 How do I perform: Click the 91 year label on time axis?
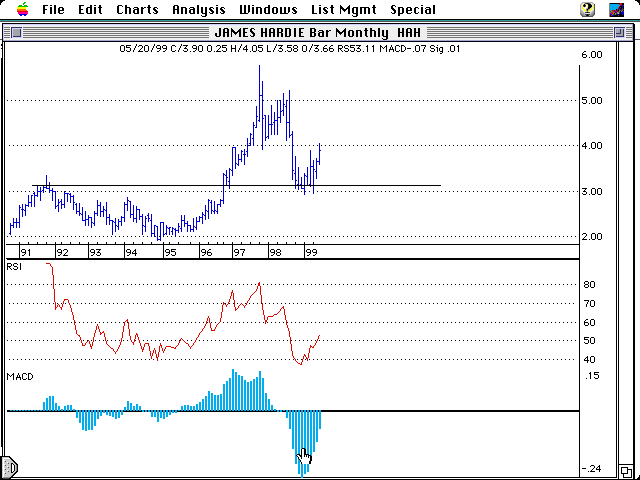coord(26,253)
